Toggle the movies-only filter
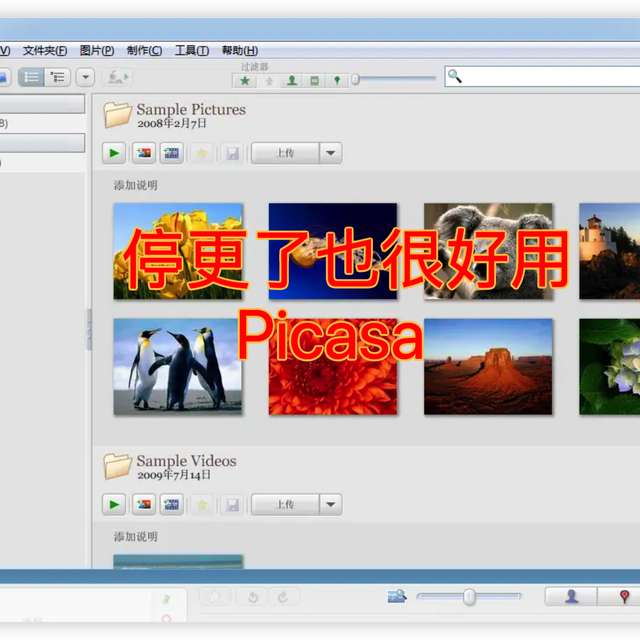This screenshot has height=640, width=640. click(x=314, y=81)
